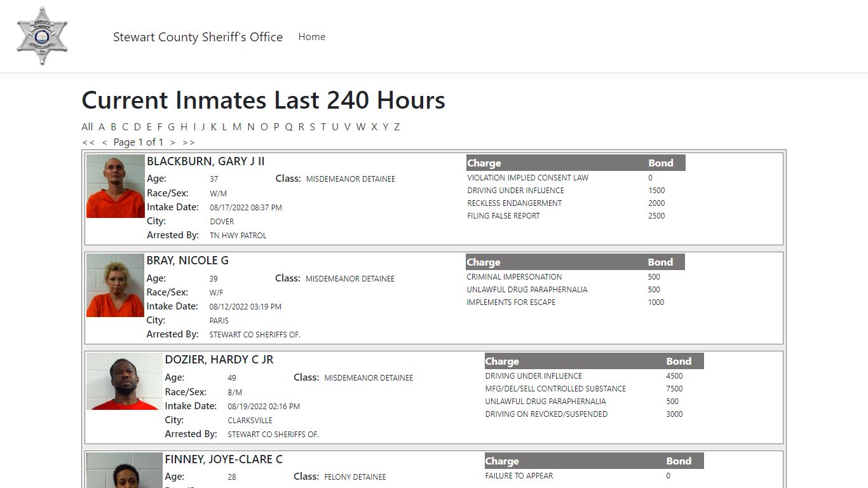This screenshot has height=488, width=868.
Task: Select the name DOZIER, HARDY C JR
Action: pyautogui.click(x=219, y=360)
